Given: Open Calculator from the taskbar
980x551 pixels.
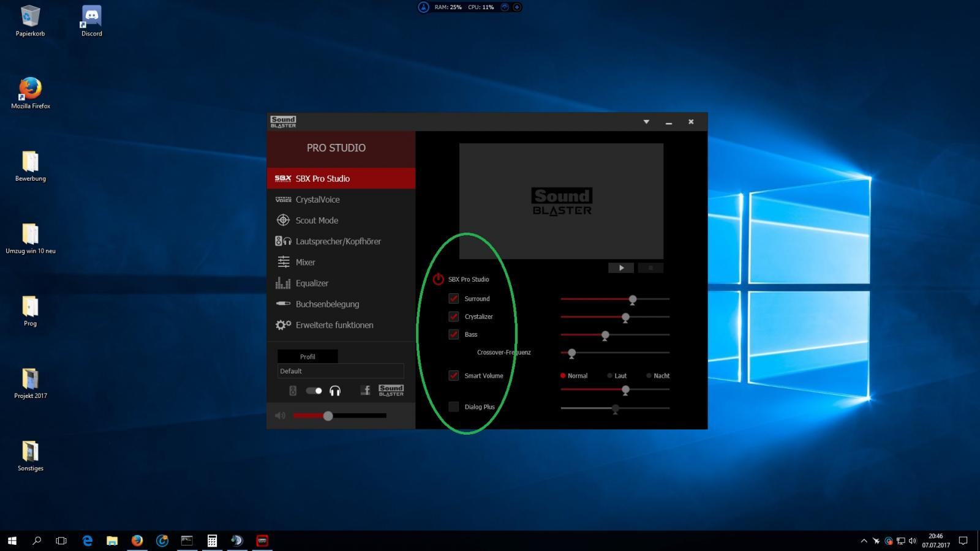Looking at the screenshot, I should pos(212,541).
